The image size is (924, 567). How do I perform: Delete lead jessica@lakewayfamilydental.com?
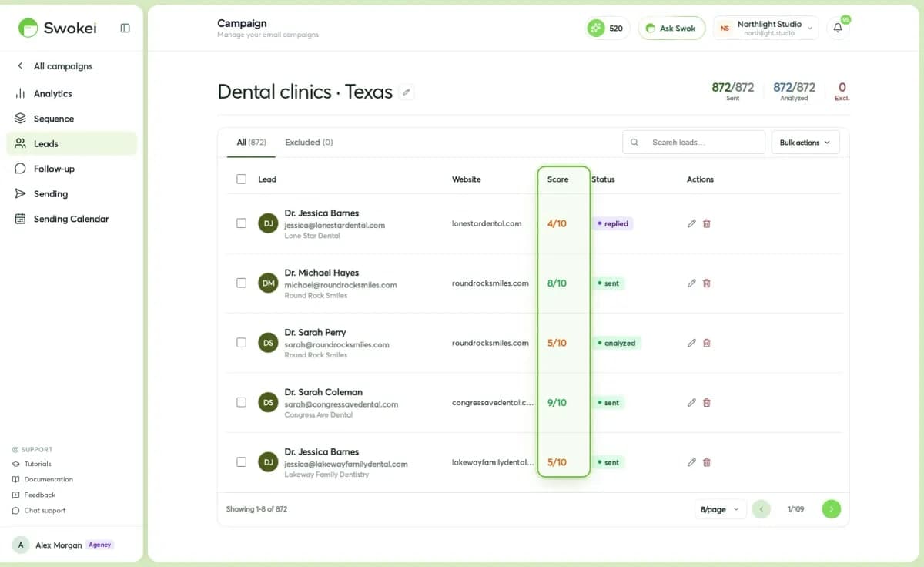pyautogui.click(x=707, y=462)
